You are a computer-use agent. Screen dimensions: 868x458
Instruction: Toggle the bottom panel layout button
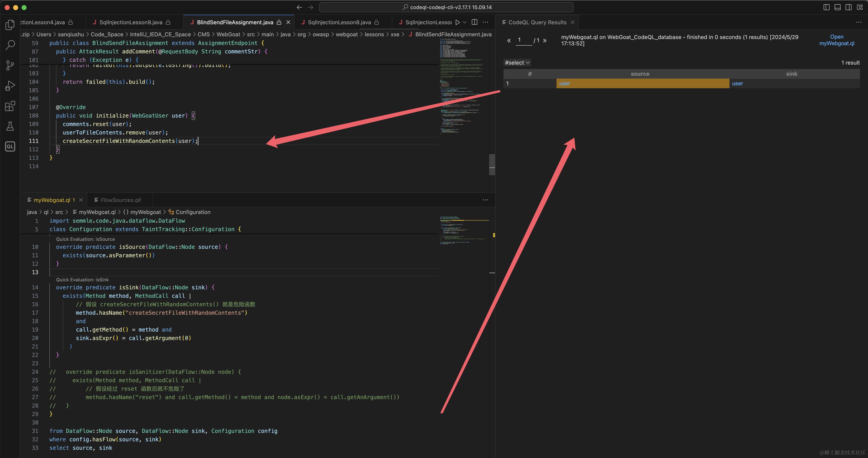pos(837,7)
